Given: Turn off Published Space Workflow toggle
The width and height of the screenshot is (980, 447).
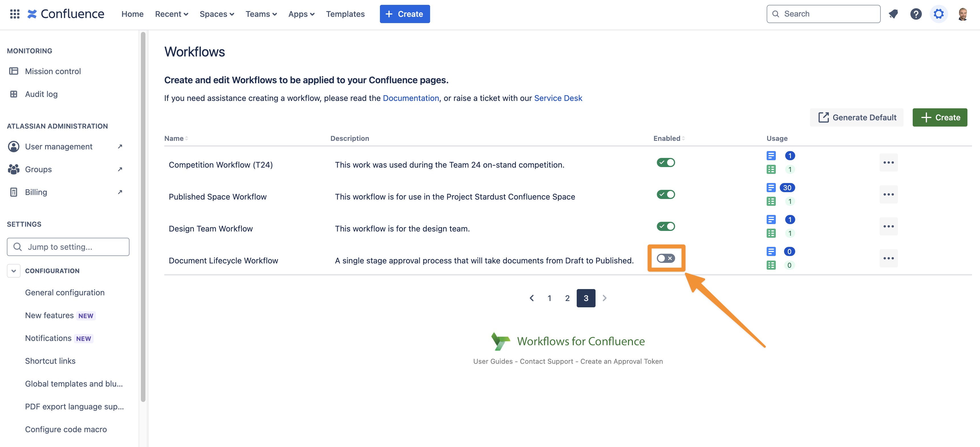Looking at the screenshot, I should click(x=665, y=194).
